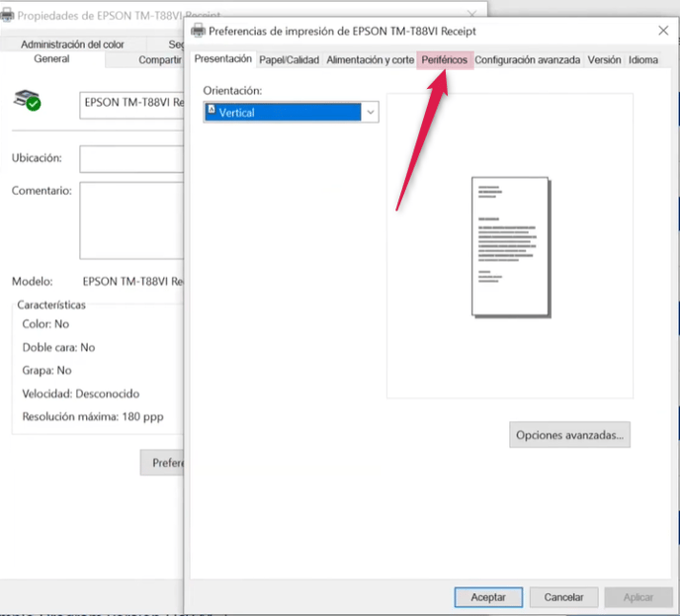Click the page preview thumbnail
This screenshot has height=616, width=680.
pos(511,247)
